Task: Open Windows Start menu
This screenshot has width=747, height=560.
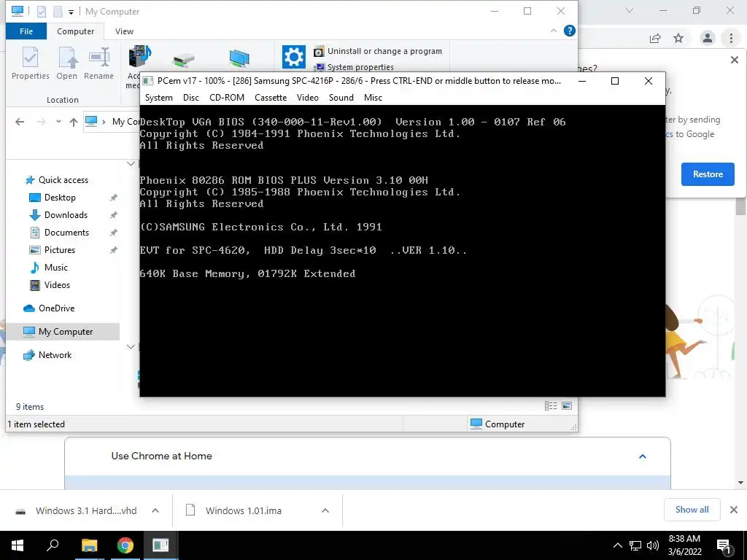Action: point(18,545)
